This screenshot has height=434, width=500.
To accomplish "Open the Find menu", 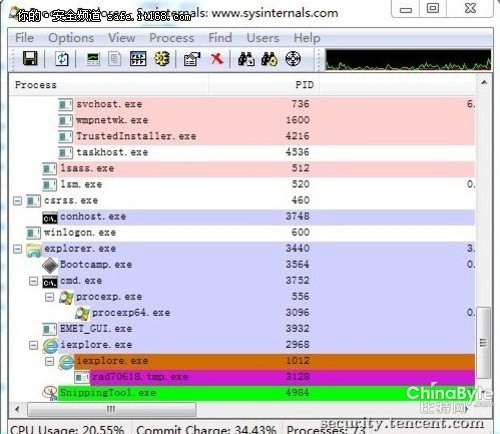I will [x=220, y=38].
